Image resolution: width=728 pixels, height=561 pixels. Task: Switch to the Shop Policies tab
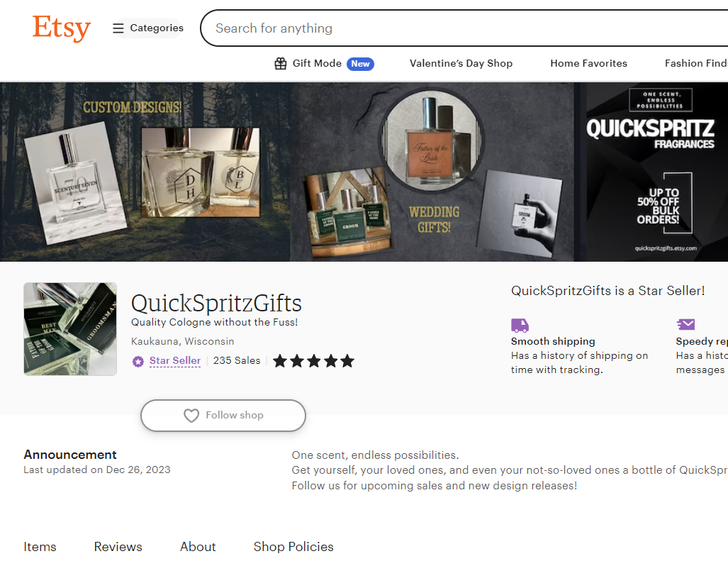tap(293, 547)
